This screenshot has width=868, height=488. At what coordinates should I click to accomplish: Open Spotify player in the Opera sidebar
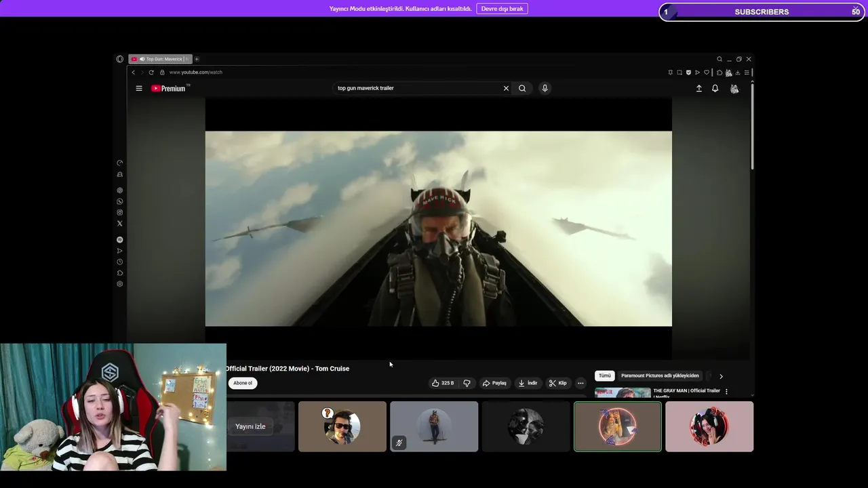tap(120, 240)
